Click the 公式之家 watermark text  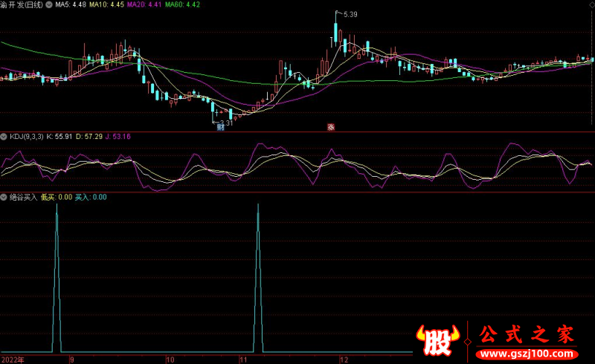pyautogui.click(x=527, y=334)
